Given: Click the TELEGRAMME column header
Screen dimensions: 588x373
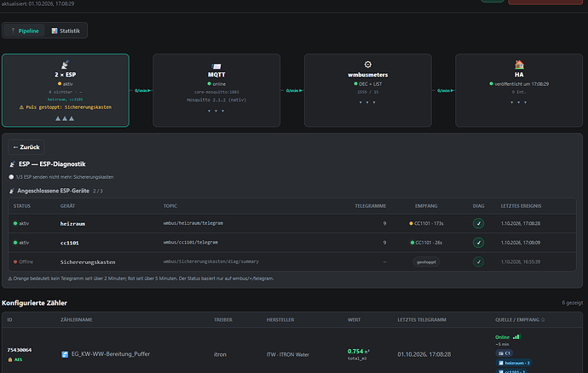Looking at the screenshot, I should tap(371, 206).
